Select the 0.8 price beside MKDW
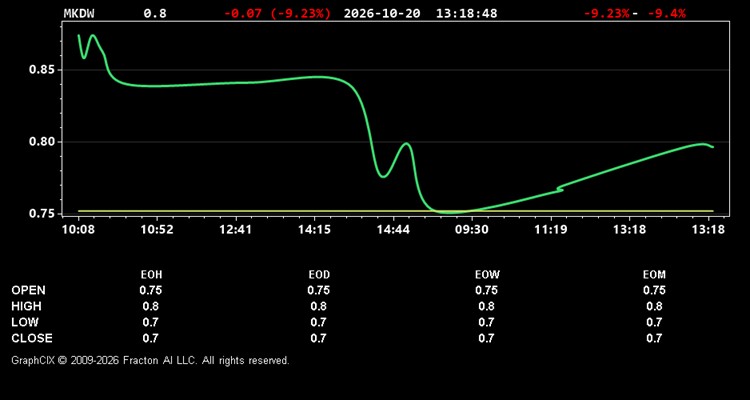Viewport: 750px width, 400px height. [x=155, y=13]
